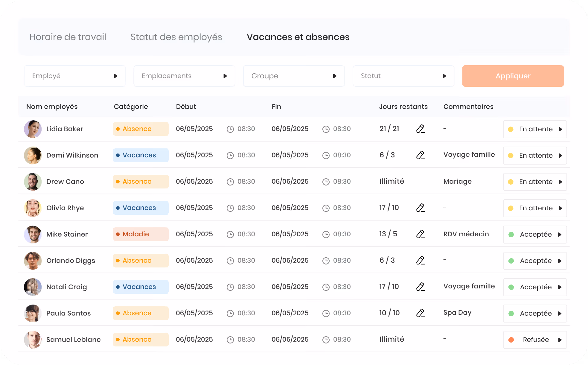588x365 pixels.
Task: Edit Olivia Rhye's remaining days
Action: pos(421,208)
